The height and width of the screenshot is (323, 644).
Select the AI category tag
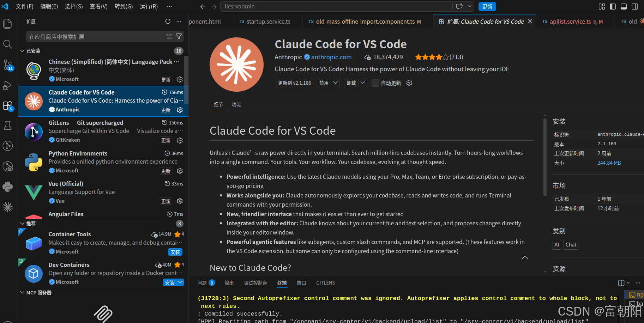point(556,245)
